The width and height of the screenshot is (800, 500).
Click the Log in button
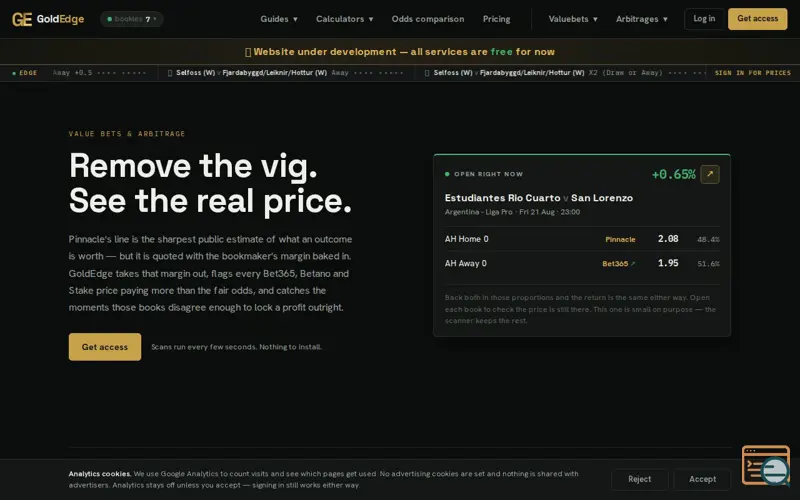[704, 19]
